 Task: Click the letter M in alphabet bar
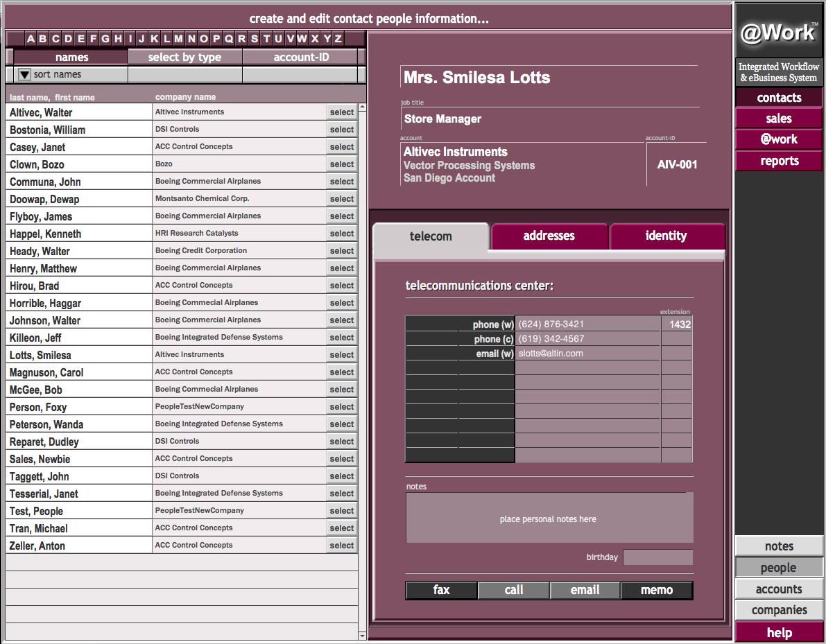pos(178,40)
